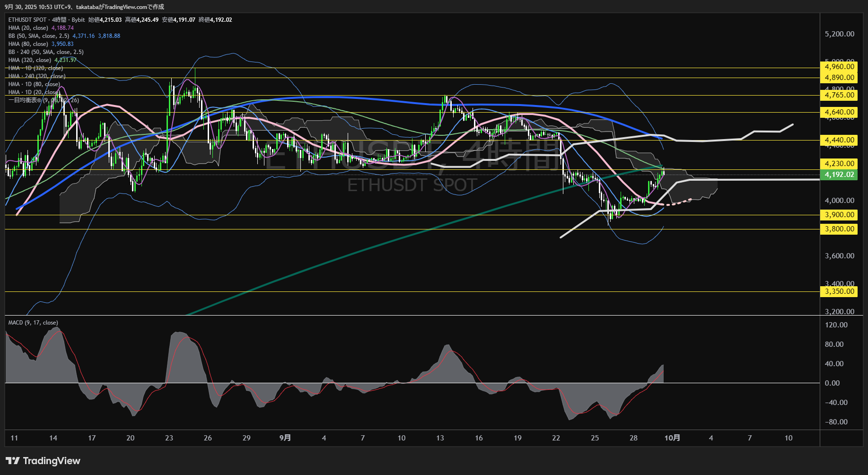This screenshot has height=475, width=868.
Task: Click the 4,960.00 yellow price label
Action: 840,67
